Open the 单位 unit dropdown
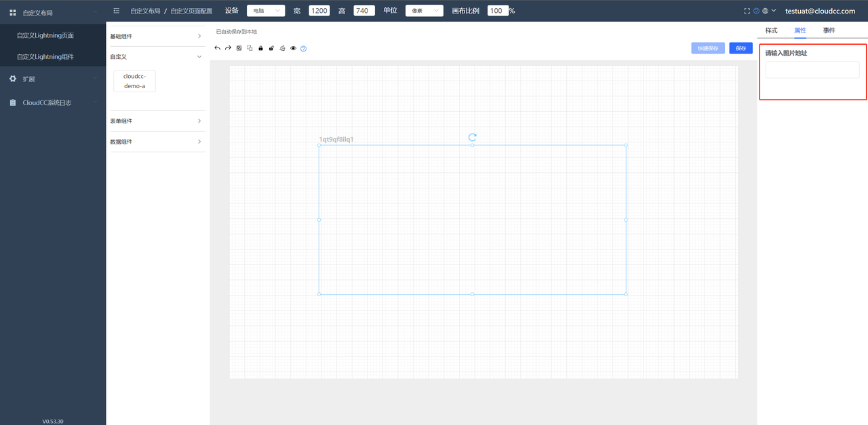This screenshot has height=425, width=868. [x=425, y=11]
